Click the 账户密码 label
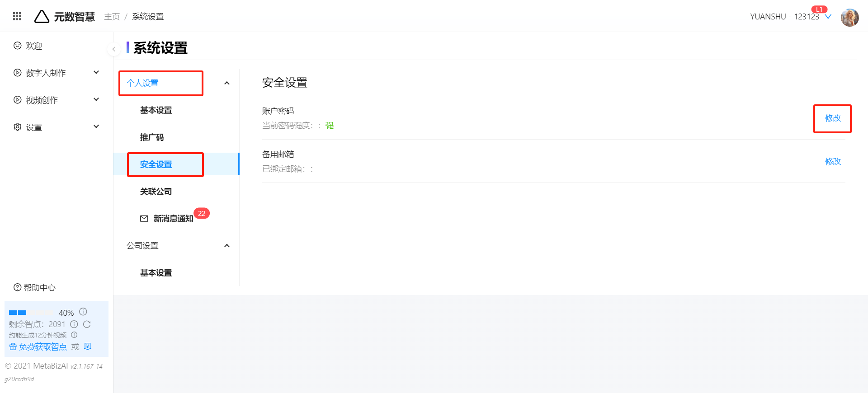 coord(278,111)
